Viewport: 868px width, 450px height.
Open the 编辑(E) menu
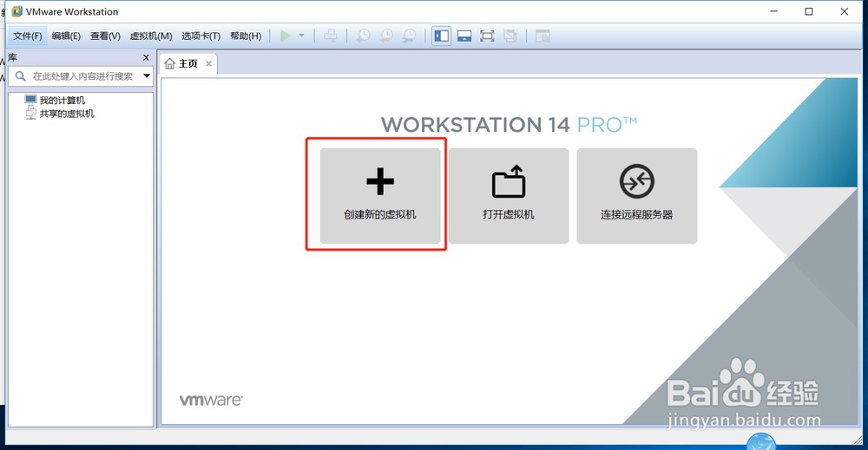pos(66,36)
